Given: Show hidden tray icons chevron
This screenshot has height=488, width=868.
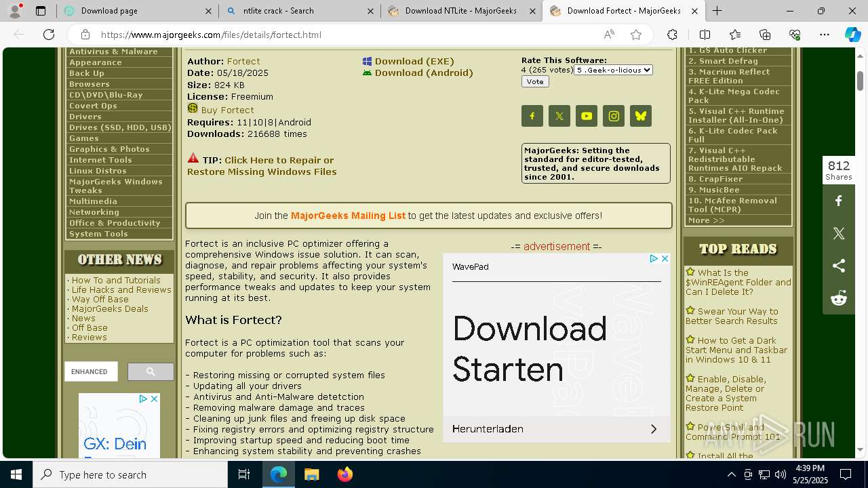Looking at the screenshot, I should coord(731,474).
